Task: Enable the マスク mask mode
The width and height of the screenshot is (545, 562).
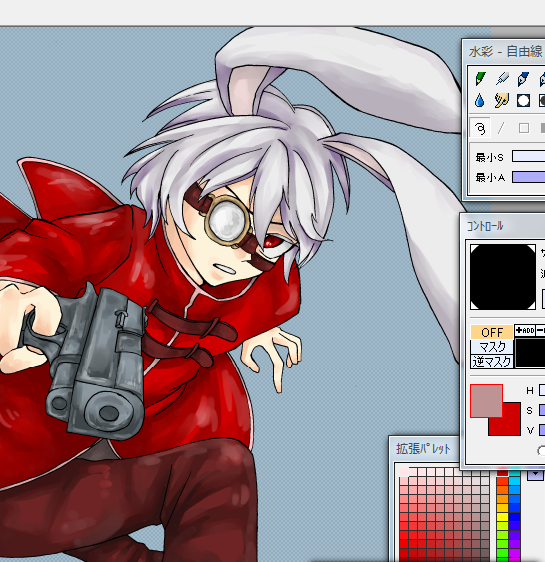Action: coord(492,347)
